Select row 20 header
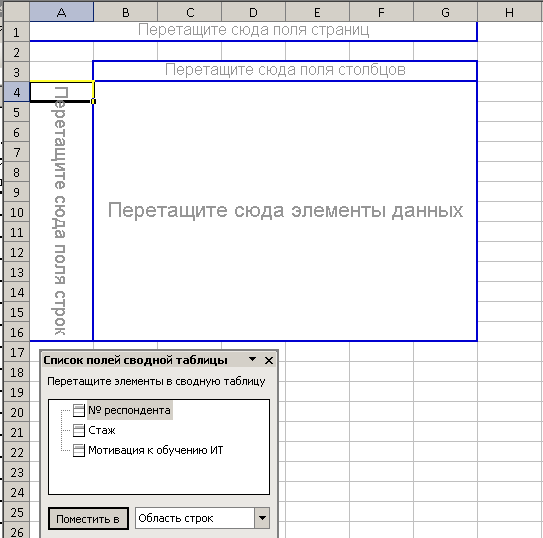543x538 pixels. pyautogui.click(x=16, y=412)
